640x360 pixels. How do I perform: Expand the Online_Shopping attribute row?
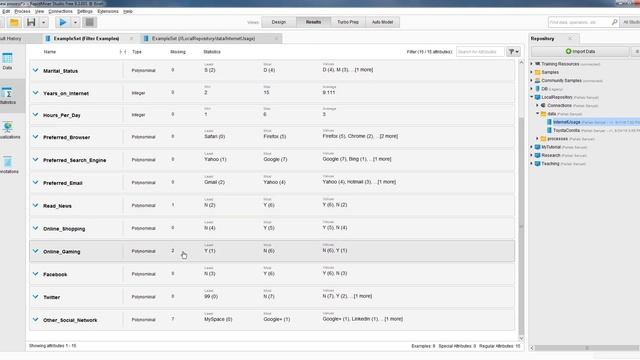coord(36,228)
